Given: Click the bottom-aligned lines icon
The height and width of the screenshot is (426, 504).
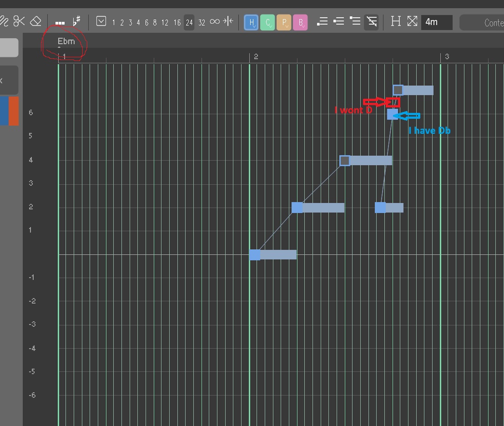Looking at the screenshot, I should point(322,21).
